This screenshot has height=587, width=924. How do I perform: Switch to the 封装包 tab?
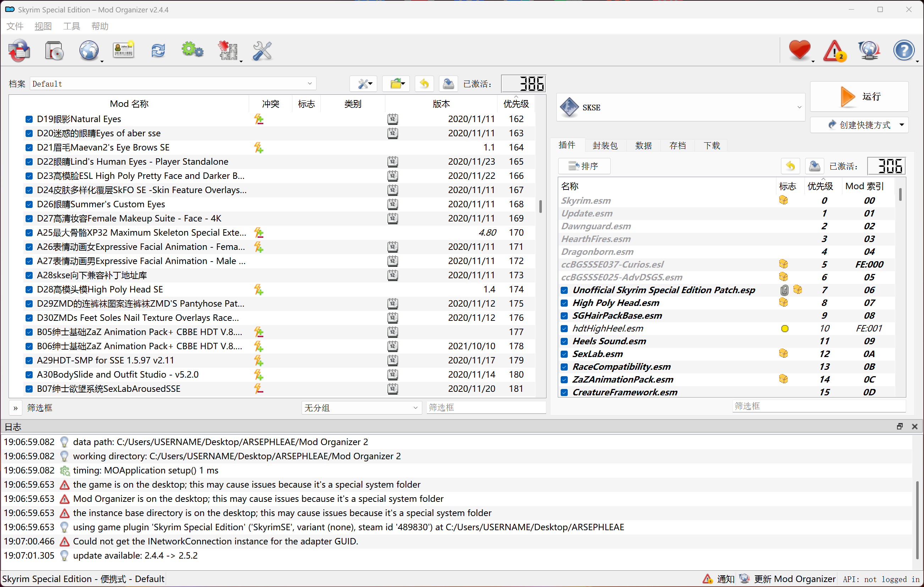tap(605, 146)
